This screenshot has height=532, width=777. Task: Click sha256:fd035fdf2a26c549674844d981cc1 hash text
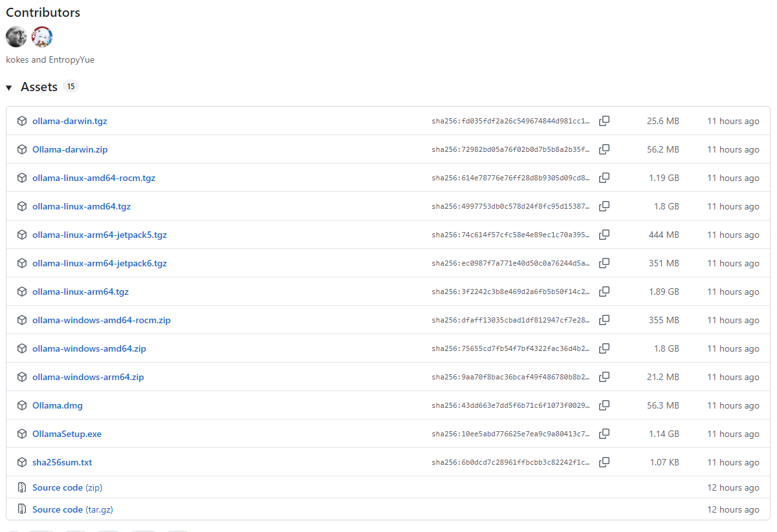tap(511, 121)
